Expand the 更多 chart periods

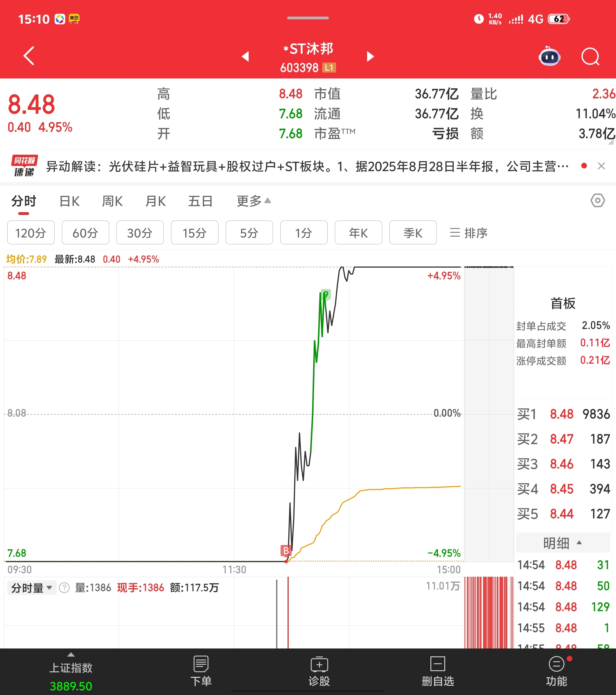253,201
